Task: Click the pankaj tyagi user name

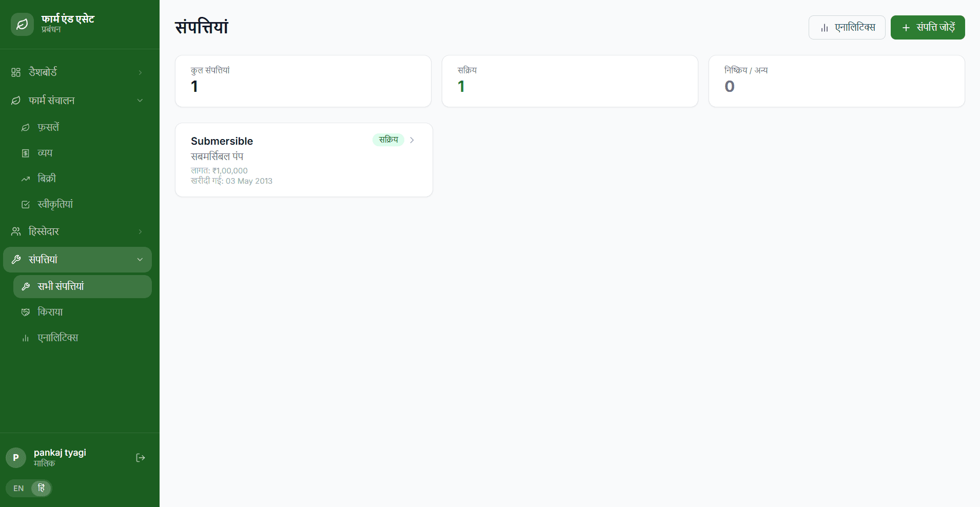Action: pos(60,453)
